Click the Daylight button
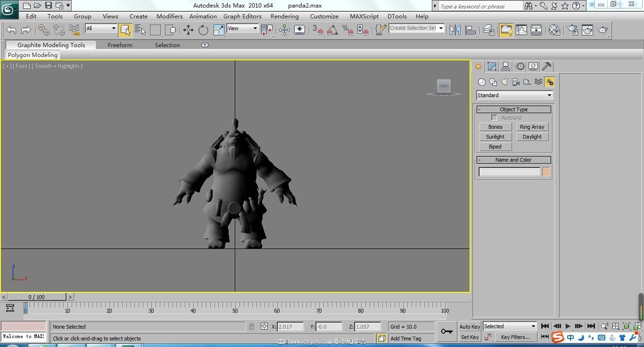This screenshot has height=347, width=644. 532,137
